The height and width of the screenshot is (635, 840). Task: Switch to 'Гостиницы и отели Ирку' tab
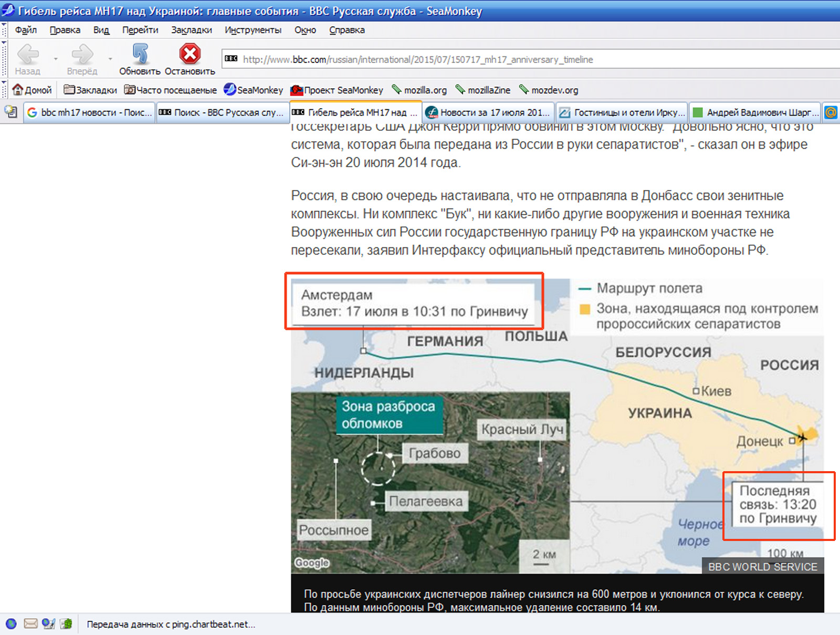point(622,112)
